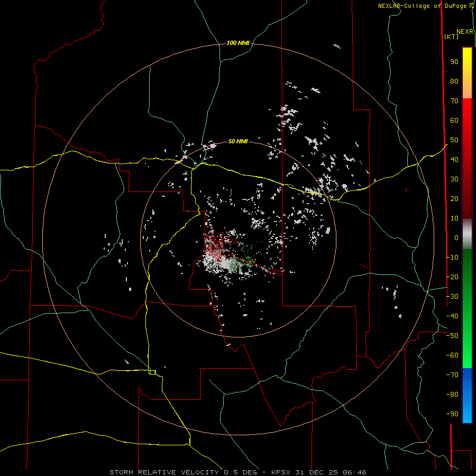Screen dimensions: 476x476
Task: Click the -30 value on the velocity scale
Action: tap(452, 297)
